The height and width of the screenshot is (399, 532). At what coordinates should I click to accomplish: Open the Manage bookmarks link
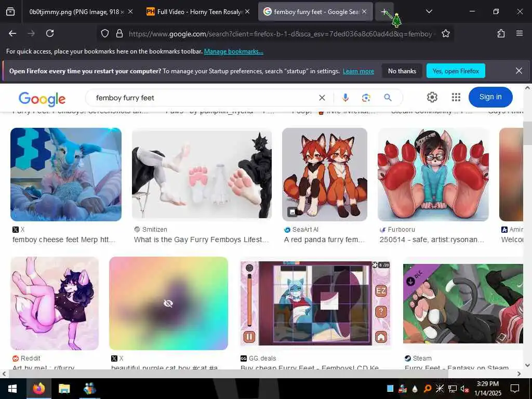[x=233, y=51]
